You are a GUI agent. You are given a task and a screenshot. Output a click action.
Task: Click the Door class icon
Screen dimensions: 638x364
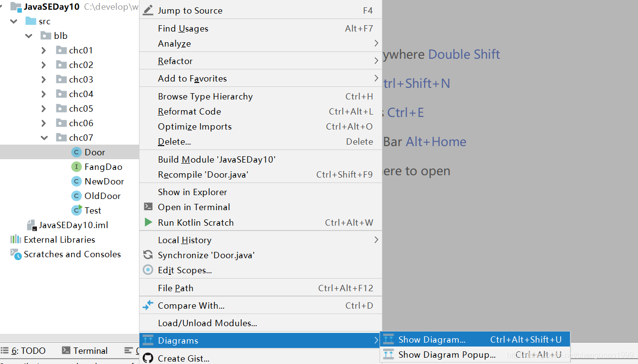[x=76, y=152]
